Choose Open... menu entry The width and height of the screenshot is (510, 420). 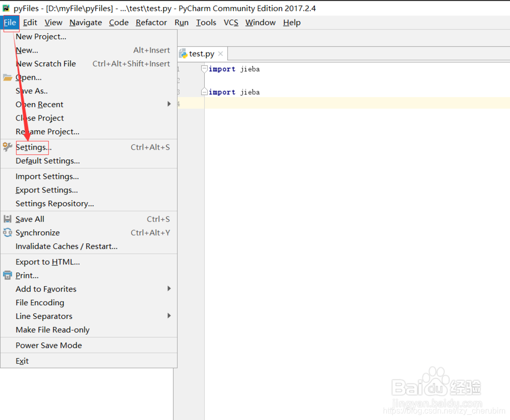click(89, 78)
